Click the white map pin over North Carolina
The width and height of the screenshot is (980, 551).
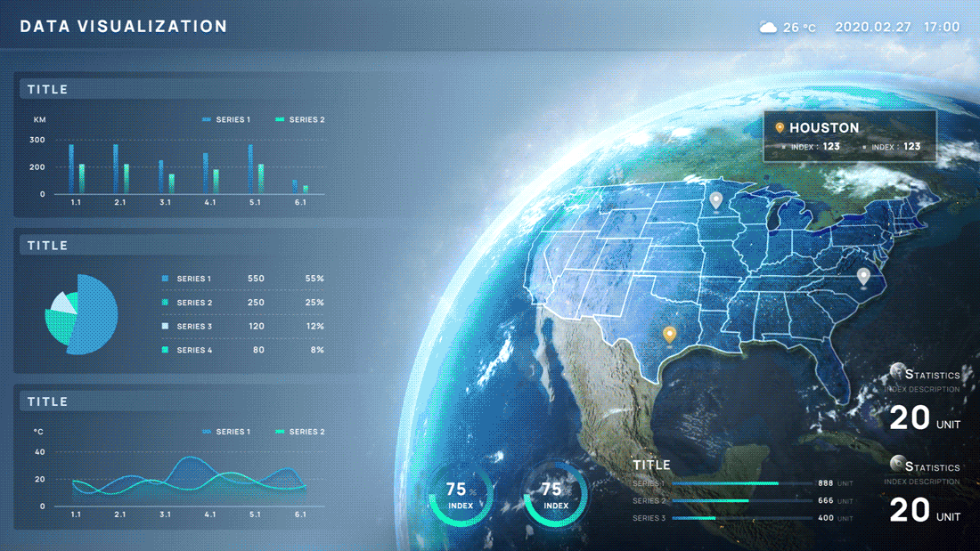(x=863, y=276)
